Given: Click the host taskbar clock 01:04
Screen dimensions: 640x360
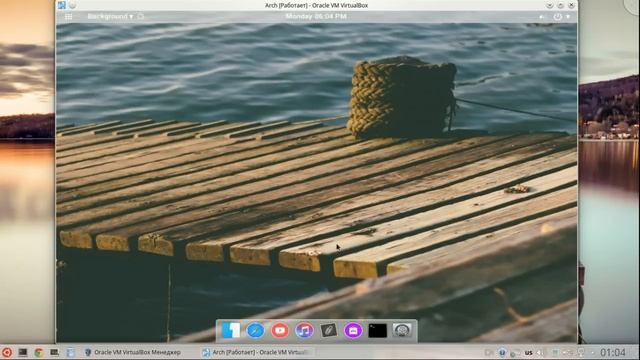Looking at the screenshot, I should coord(613,352).
